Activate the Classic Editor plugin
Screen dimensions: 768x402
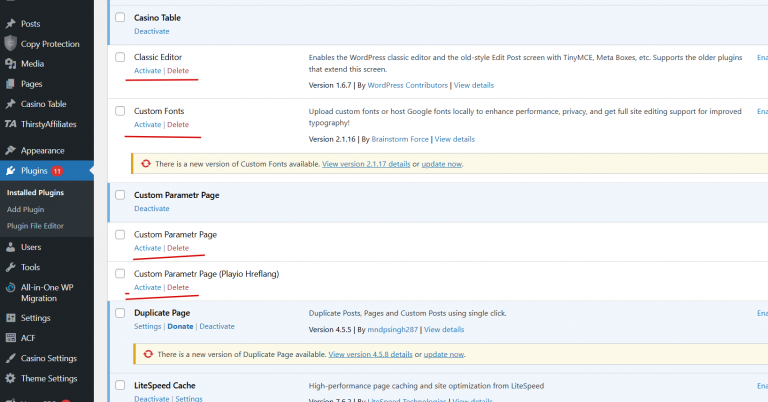pyautogui.click(x=147, y=71)
